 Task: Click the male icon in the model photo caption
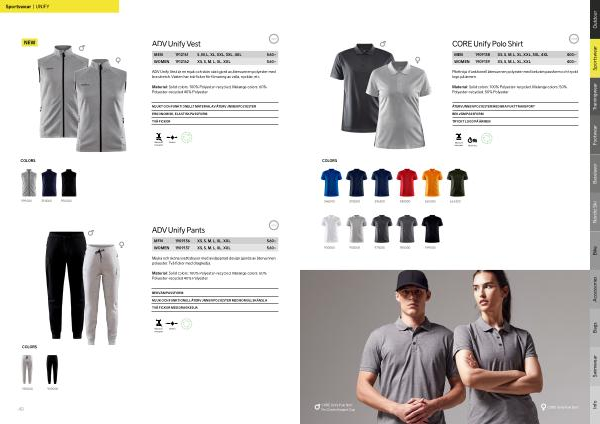[x=317, y=407]
